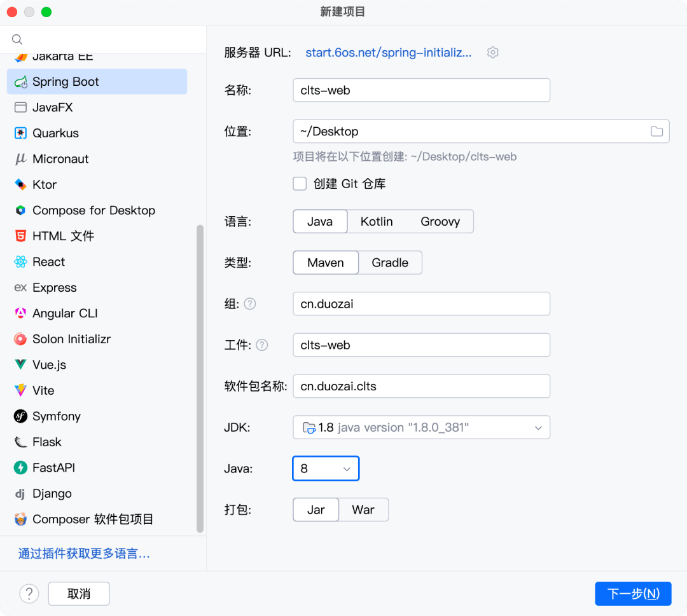Click the 取消 cancel button
The height and width of the screenshot is (616, 687).
point(79,594)
